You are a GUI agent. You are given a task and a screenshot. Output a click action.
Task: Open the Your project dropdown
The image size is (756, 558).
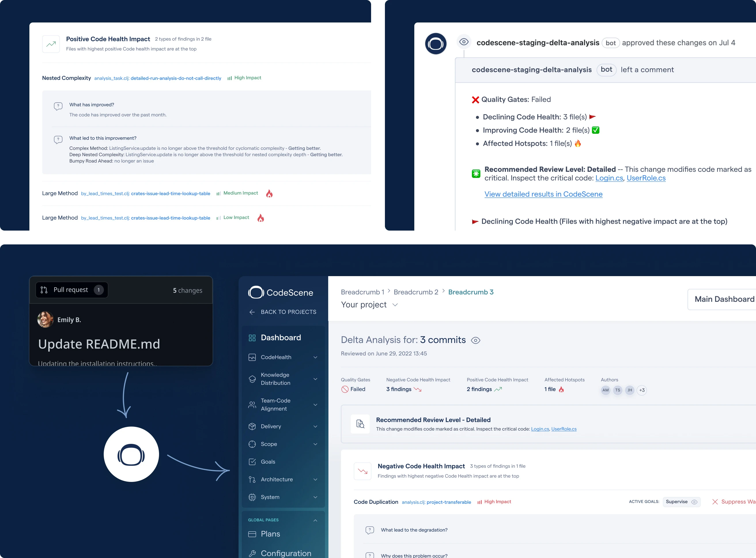395,305
